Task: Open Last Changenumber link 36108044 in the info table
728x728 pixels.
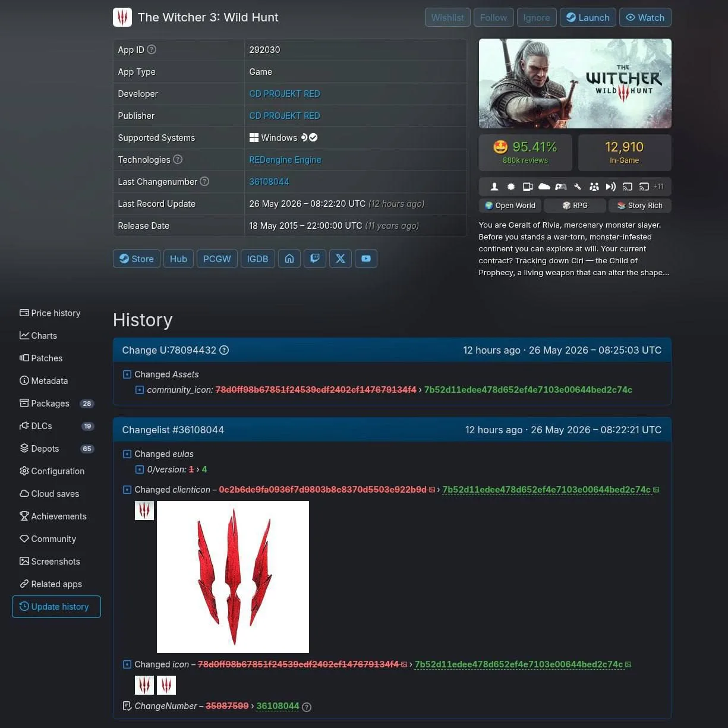Action: [269, 182]
